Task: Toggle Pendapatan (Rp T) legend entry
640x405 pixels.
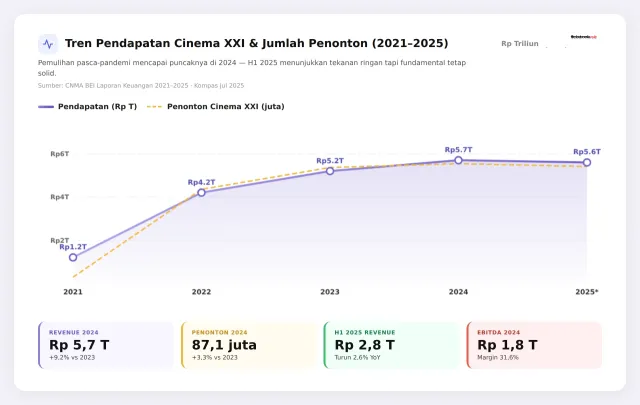Action: click(88, 107)
